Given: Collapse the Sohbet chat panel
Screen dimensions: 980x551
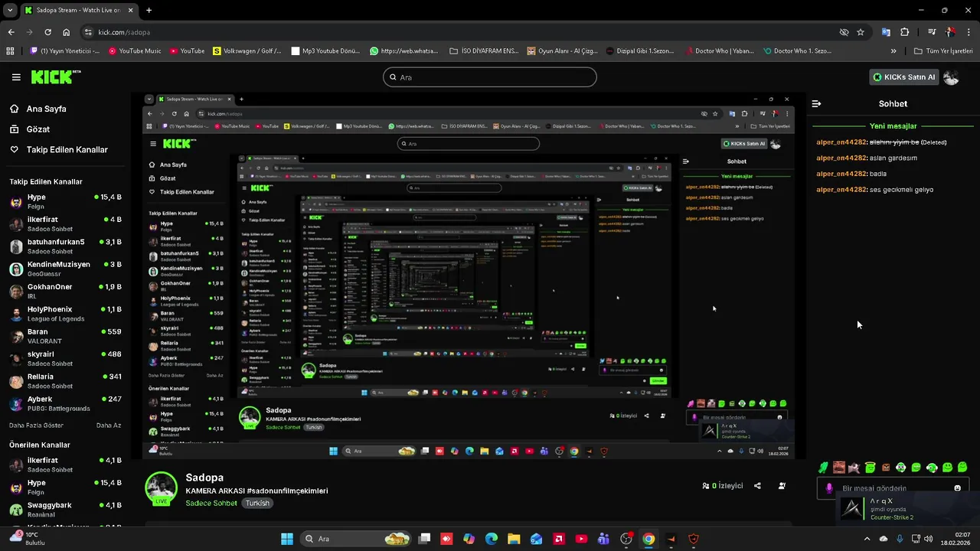Looking at the screenshot, I should click(816, 103).
